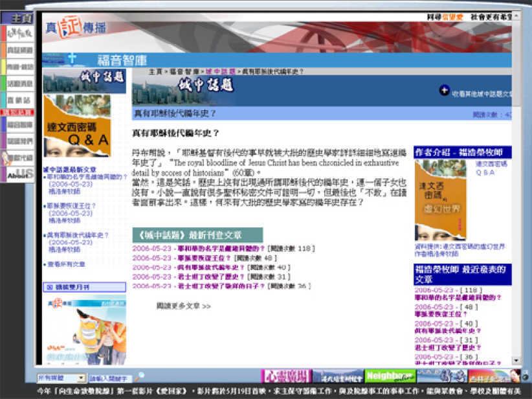The height and width of the screenshot is (399, 532).
Task: Click 閱讀更多文章 >> link
Action: coord(184,306)
